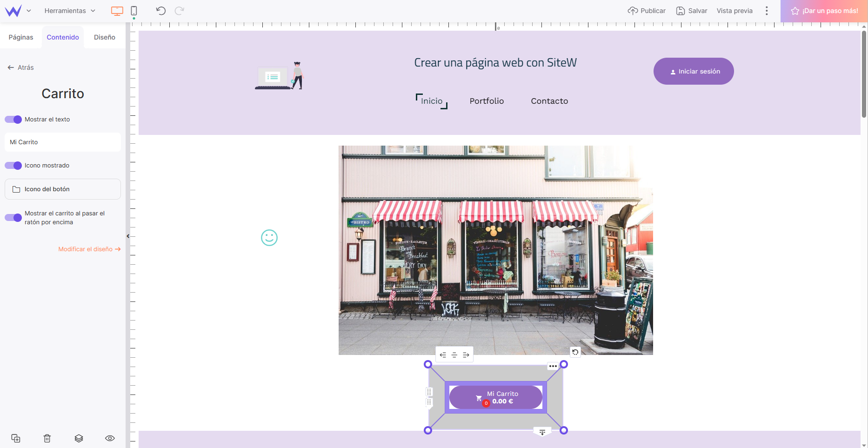
Task: Click the Modificar el diseño link
Action: [x=89, y=249]
